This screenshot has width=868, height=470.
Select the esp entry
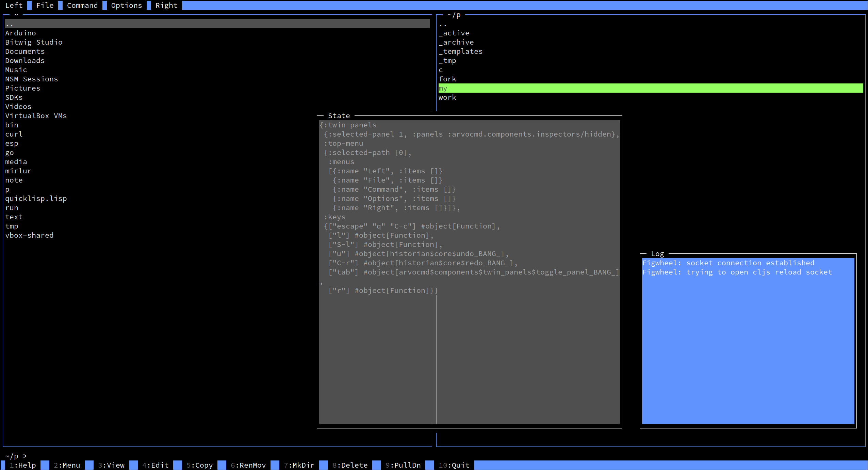click(x=12, y=143)
